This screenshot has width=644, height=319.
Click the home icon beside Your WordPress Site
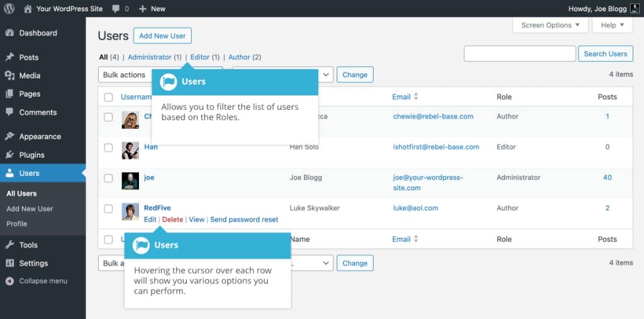pos(28,9)
